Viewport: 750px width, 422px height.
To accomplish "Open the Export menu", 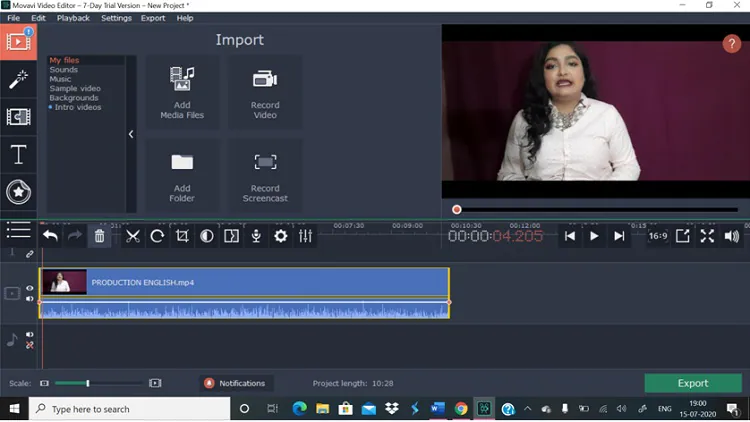I will coord(153,18).
